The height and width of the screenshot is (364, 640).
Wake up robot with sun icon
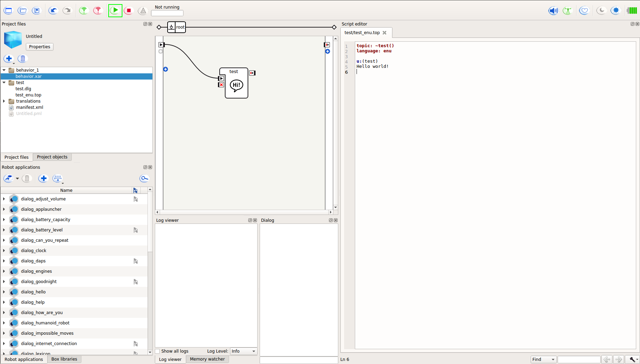click(616, 11)
